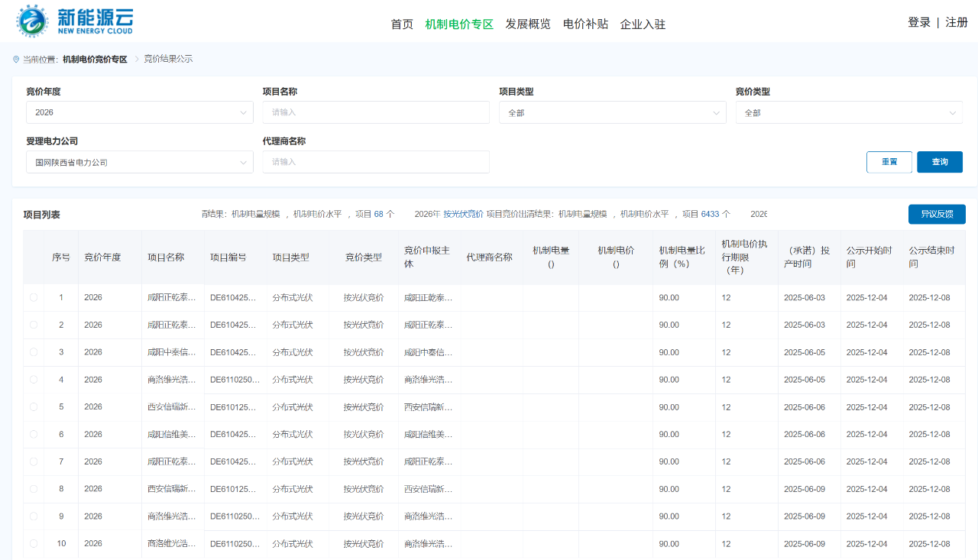
Task: Click the location pin icon in breadcrumb
Action: (16, 59)
